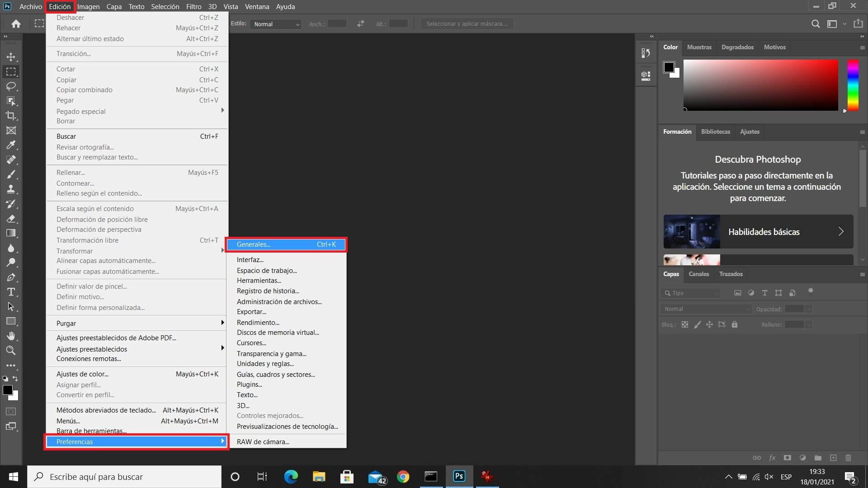Select the Object Selection tool
Viewport: 868px width, 488px height.
pos(11,101)
